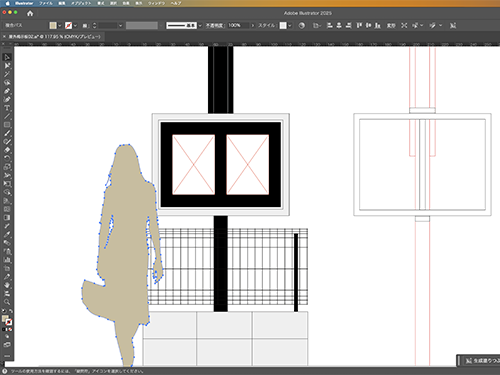Open stroke color dropdown arrow
This screenshot has height=375, width=500.
(x=75, y=25)
